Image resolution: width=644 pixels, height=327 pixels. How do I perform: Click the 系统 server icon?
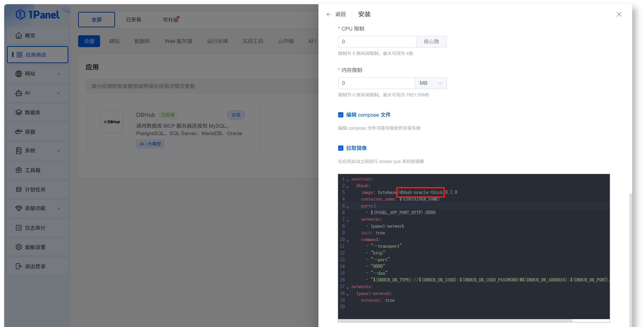tap(19, 151)
